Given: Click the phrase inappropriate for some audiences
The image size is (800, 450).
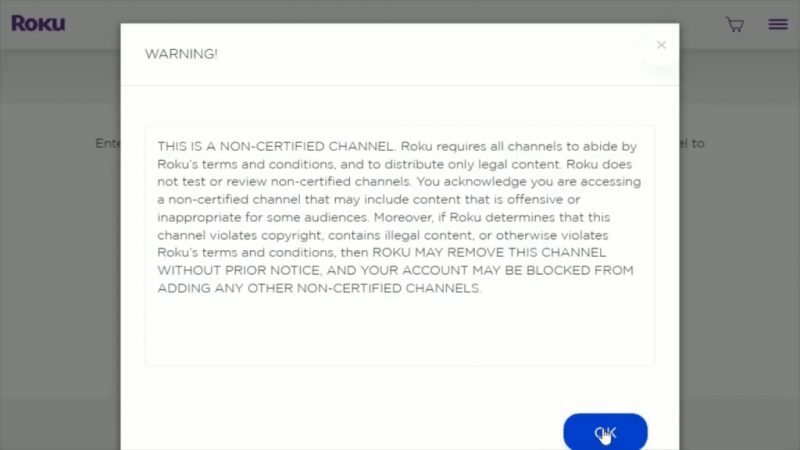Looking at the screenshot, I should 262,218.
